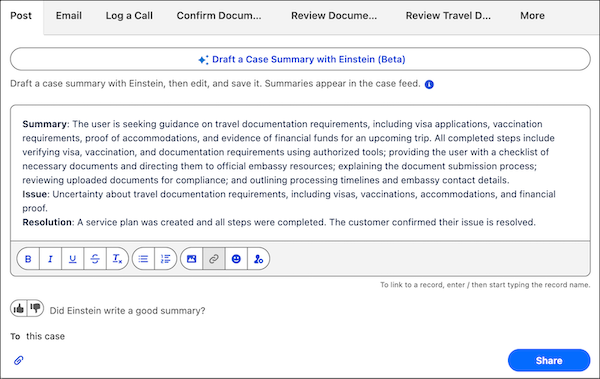Apply bold formatting in the editor toolbar

coord(28,259)
